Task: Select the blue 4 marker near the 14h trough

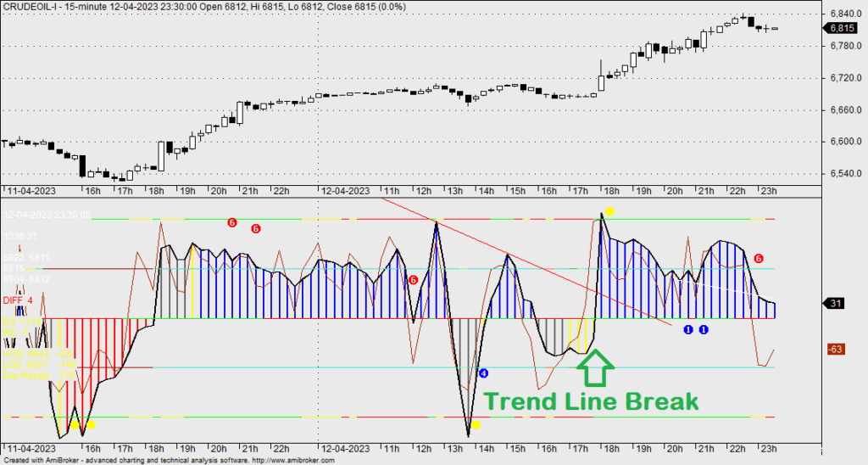Action: (x=483, y=373)
